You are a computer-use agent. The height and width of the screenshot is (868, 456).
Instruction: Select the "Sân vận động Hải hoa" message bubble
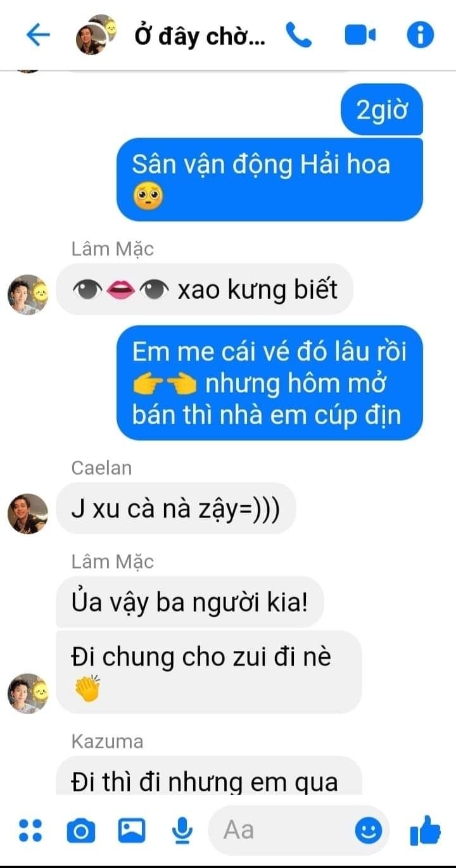(270, 179)
